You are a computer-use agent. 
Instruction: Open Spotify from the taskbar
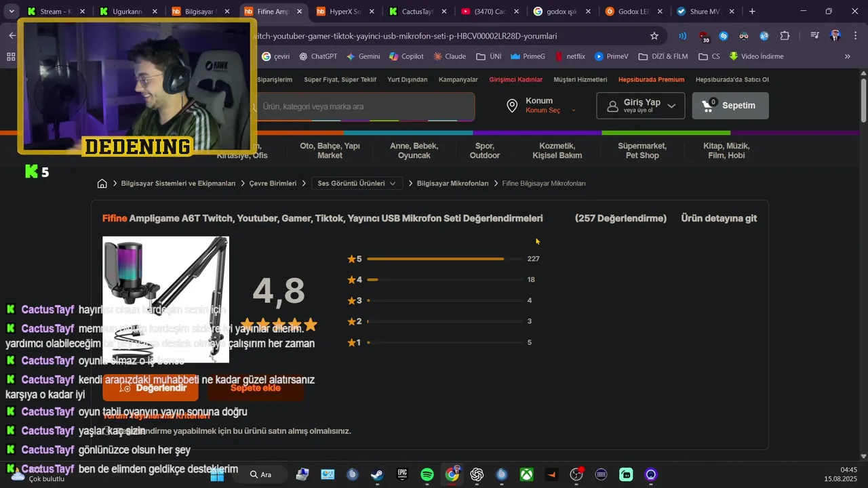pyautogui.click(x=427, y=474)
